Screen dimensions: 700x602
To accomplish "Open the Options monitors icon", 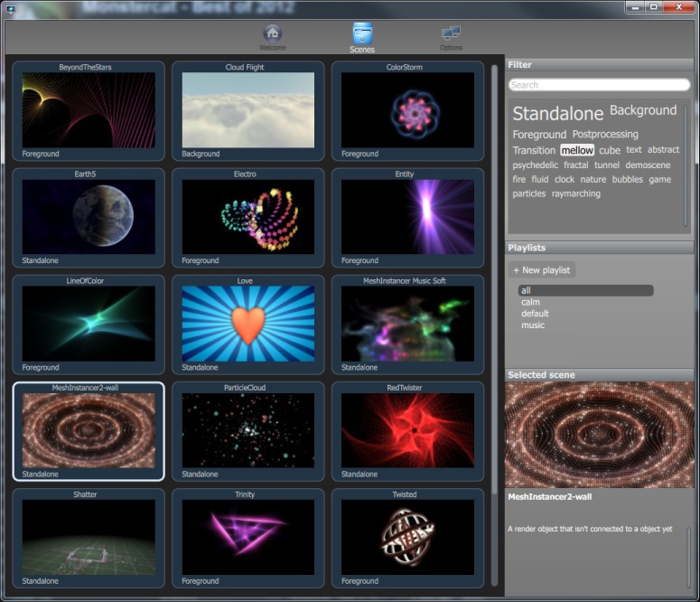I will pos(451,38).
